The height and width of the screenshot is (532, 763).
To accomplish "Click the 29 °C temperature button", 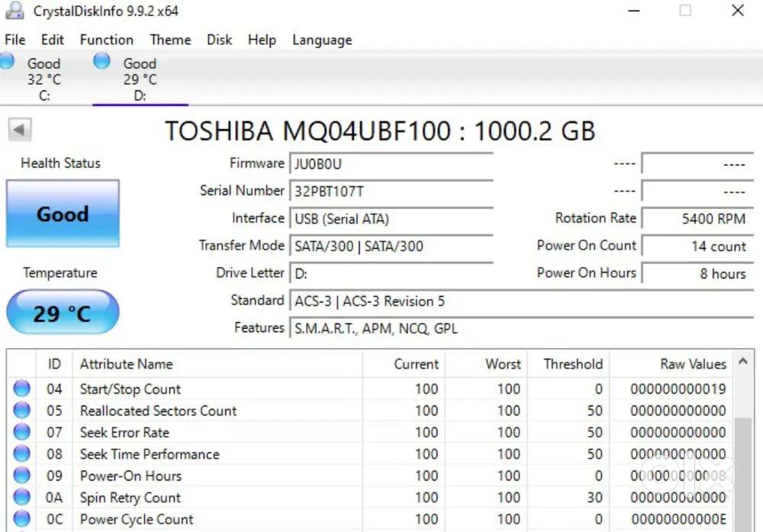I will pos(63,312).
